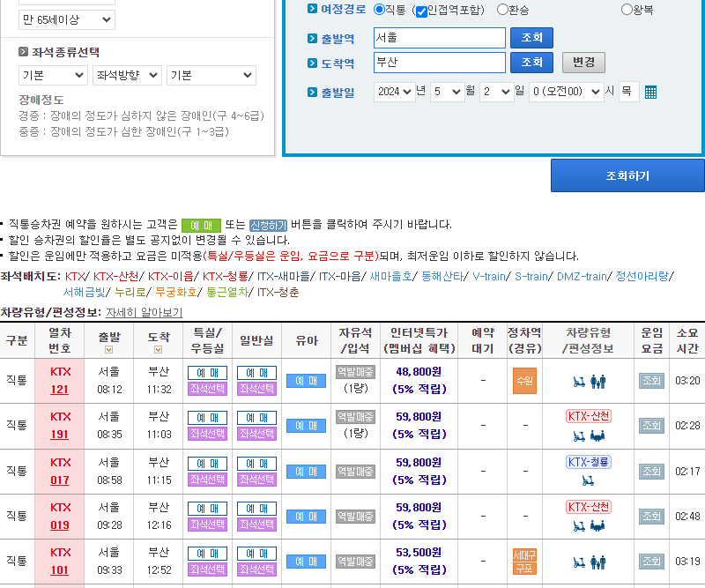Open the year 2024 dropdown

coord(394,92)
